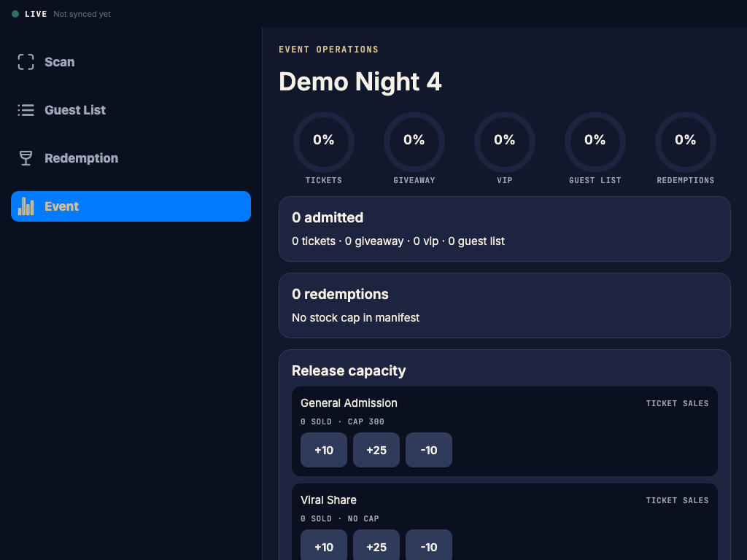Click General Admission's 'TICKET SALES' label
Screen dimensions: 747x560
pyautogui.click(x=677, y=403)
